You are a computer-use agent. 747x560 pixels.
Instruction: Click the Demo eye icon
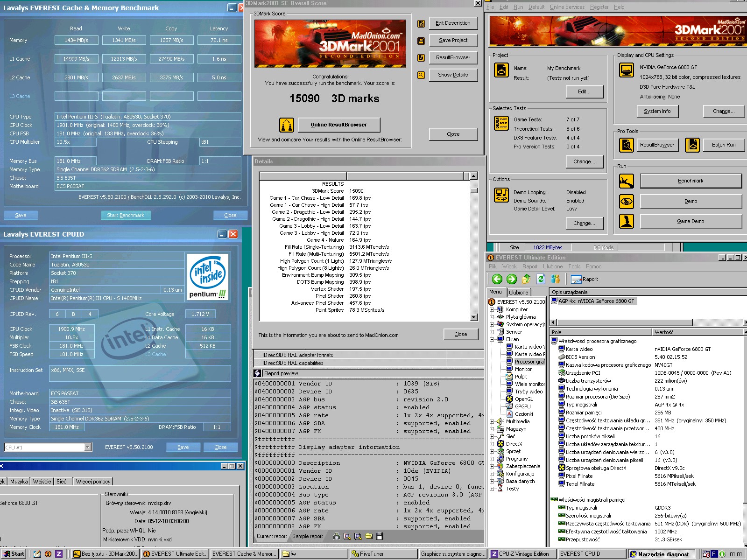(626, 201)
